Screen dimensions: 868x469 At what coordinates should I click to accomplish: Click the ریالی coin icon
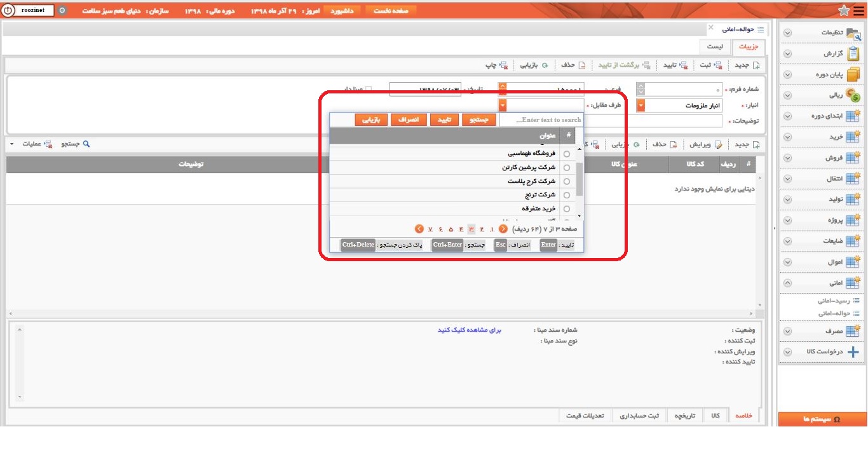[853, 95]
